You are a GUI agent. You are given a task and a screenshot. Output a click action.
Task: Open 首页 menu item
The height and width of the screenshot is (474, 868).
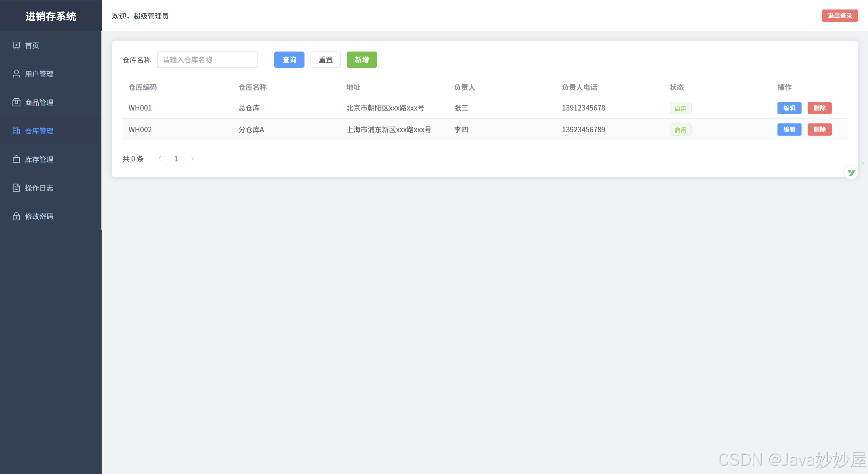[51, 45]
